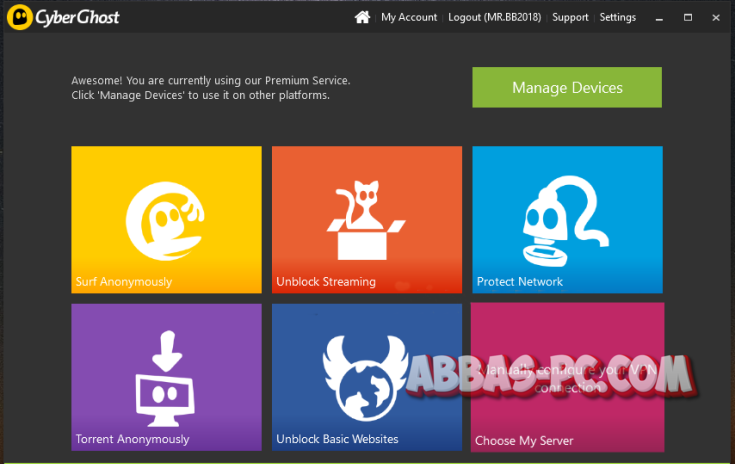This screenshot has height=464, width=735.
Task: Click the Protect Network label
Action: click(519, 282)
